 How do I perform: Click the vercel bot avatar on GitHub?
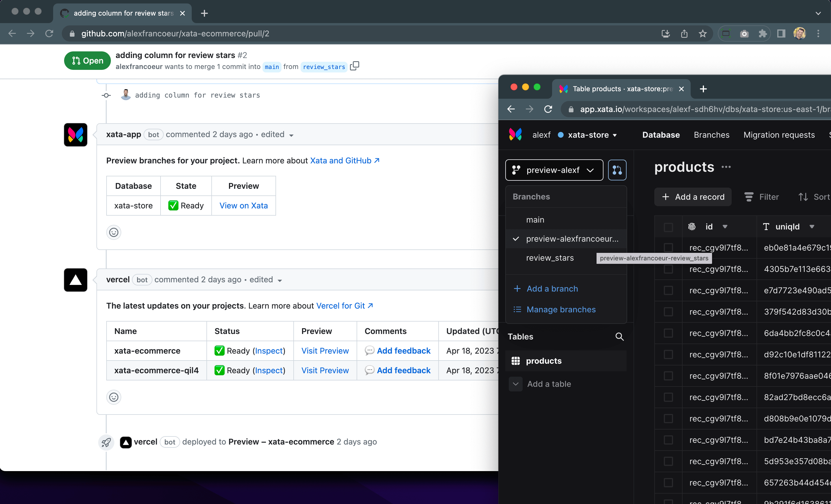76,280
